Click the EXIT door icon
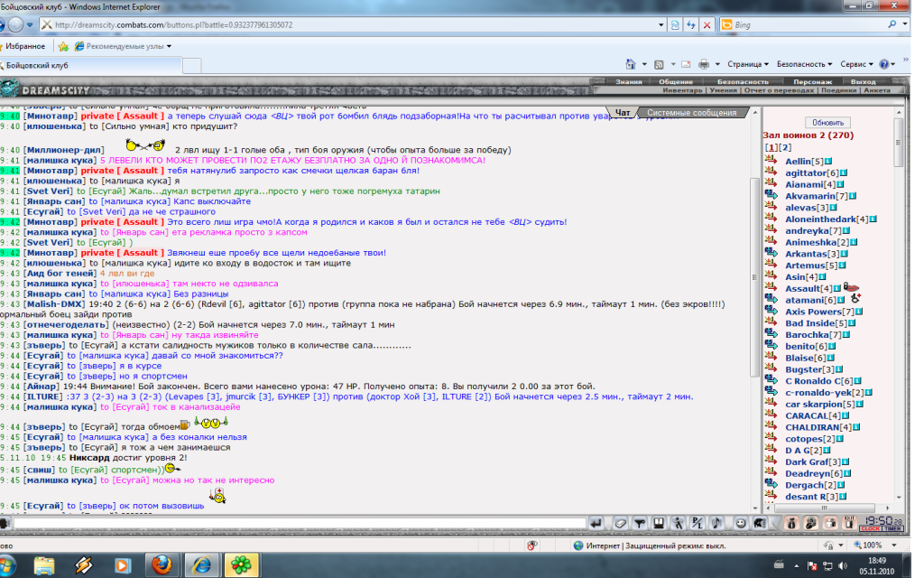The image size is (924, 578). pos(849,523)
